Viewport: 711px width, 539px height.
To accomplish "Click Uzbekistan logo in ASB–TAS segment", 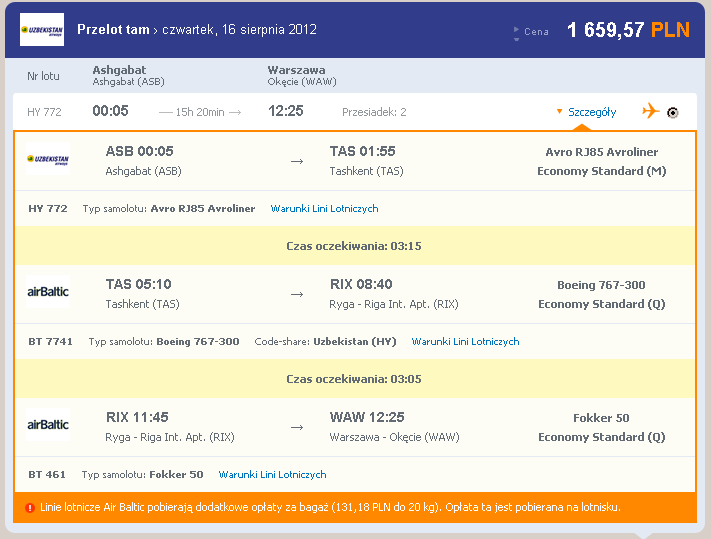I will click(48, 159).
